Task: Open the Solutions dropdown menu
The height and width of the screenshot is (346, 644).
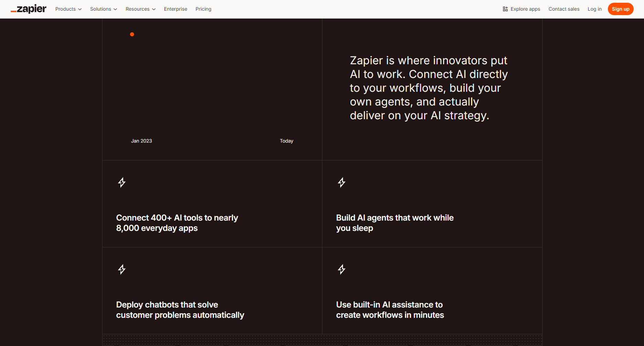Action: pos(104,9)
